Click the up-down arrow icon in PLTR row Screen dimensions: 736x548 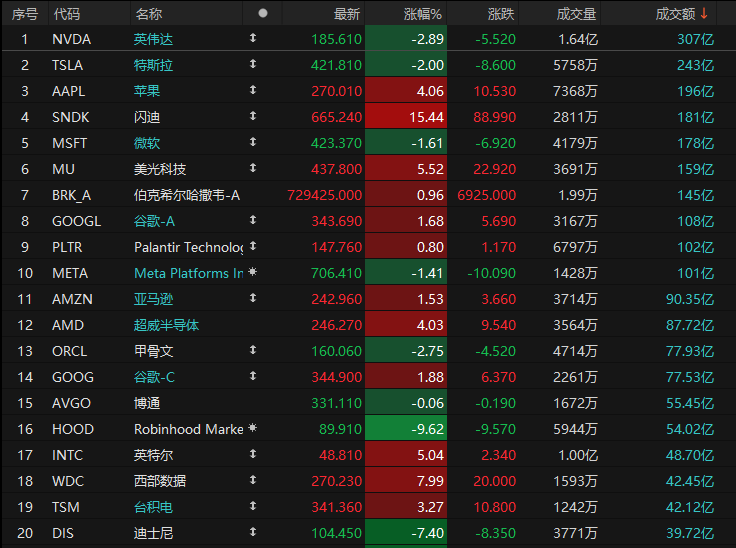pos(253,246)
